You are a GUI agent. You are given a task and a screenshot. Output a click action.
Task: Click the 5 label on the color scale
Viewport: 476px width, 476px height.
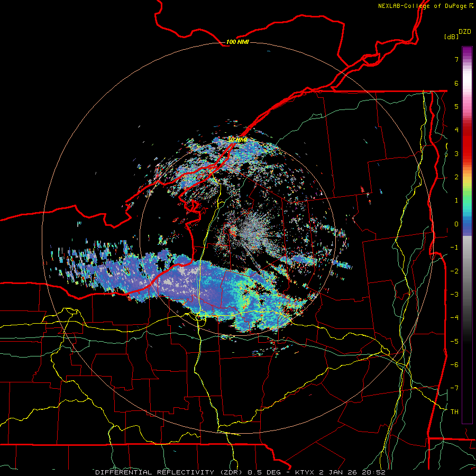tap(456, 106)
